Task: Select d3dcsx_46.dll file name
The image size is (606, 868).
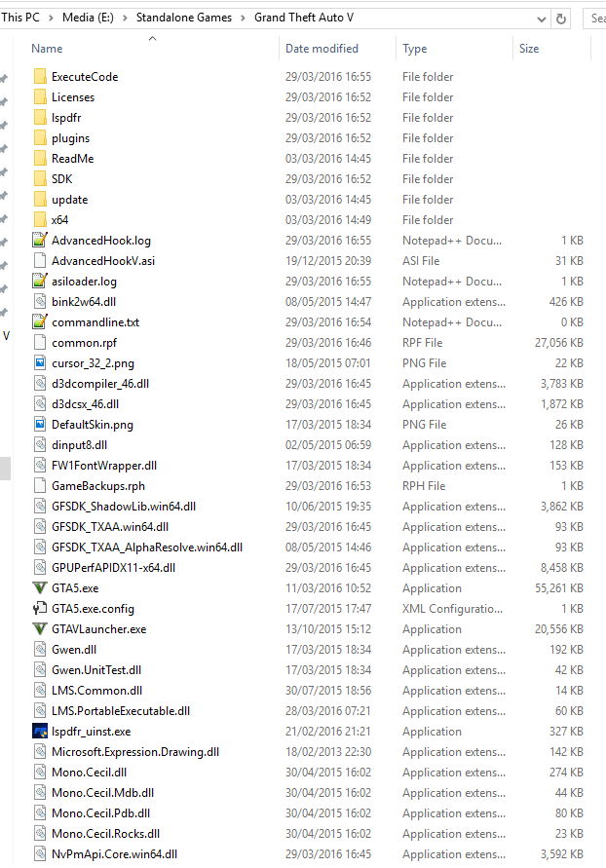Action: point(85,404)
